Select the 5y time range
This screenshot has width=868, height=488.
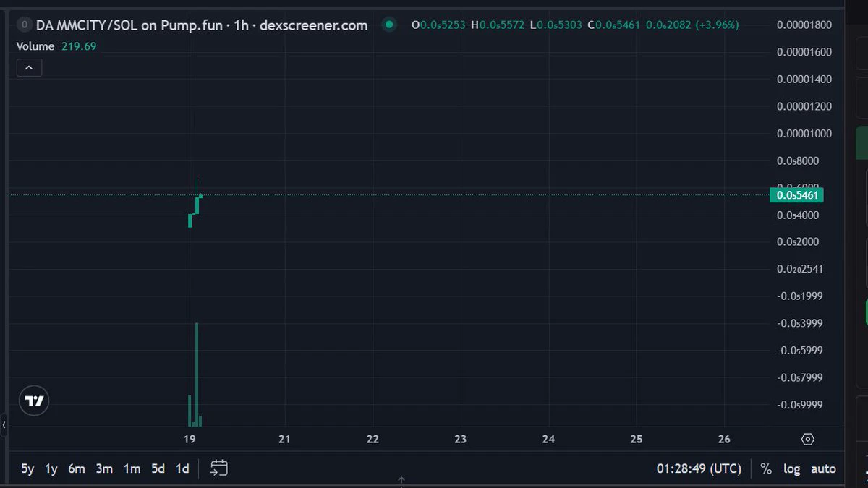coord(27,469)
